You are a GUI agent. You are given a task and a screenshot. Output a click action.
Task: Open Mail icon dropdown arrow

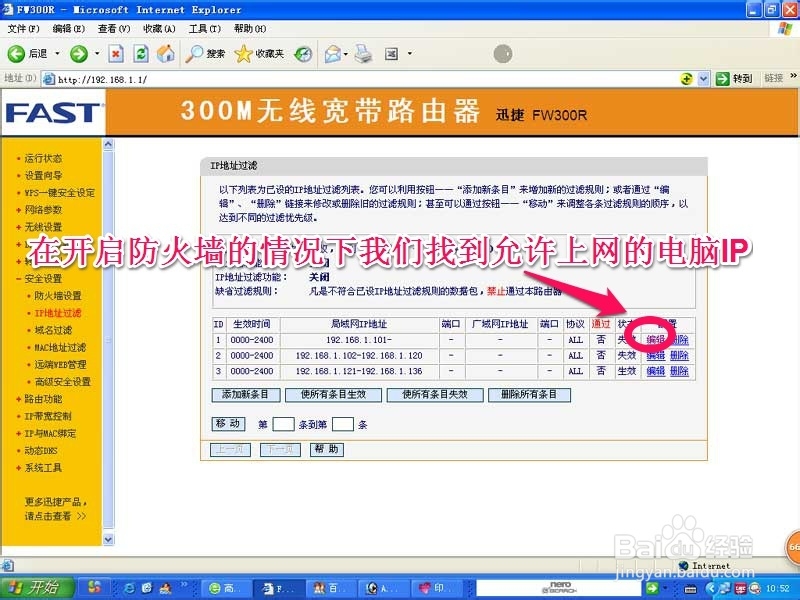345,54
